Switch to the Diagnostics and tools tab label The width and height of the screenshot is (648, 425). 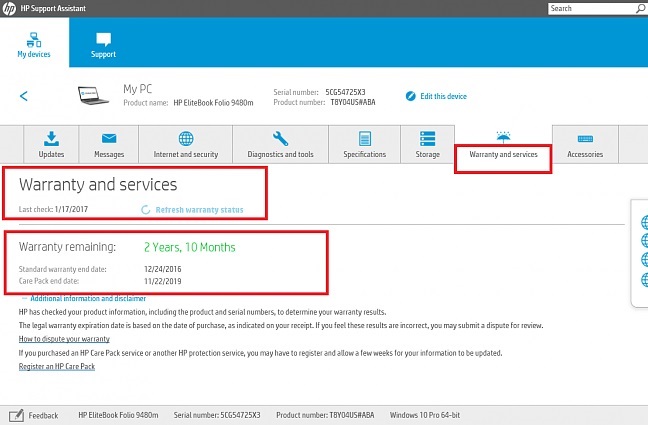point(280,154)
